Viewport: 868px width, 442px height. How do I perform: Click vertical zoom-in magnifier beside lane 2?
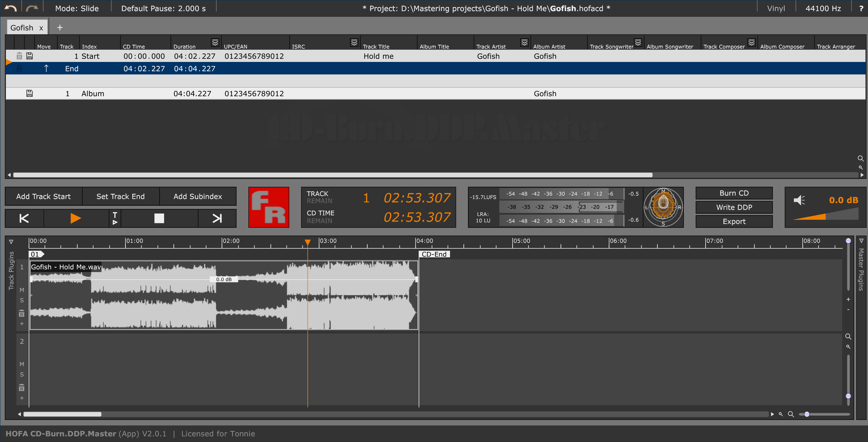[x=848, y=337]
